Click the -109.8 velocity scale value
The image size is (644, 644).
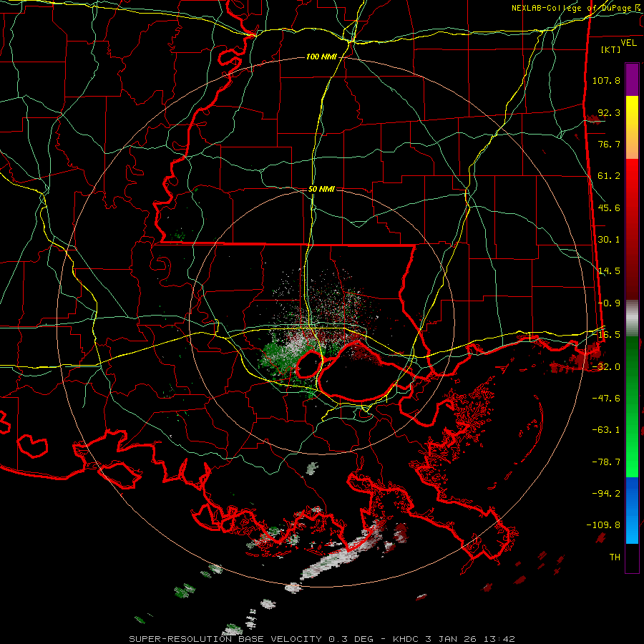point(604,525)
